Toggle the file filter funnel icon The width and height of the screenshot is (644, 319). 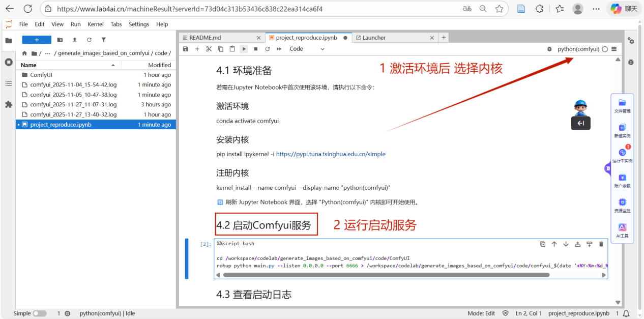click(x=104, y=40)
